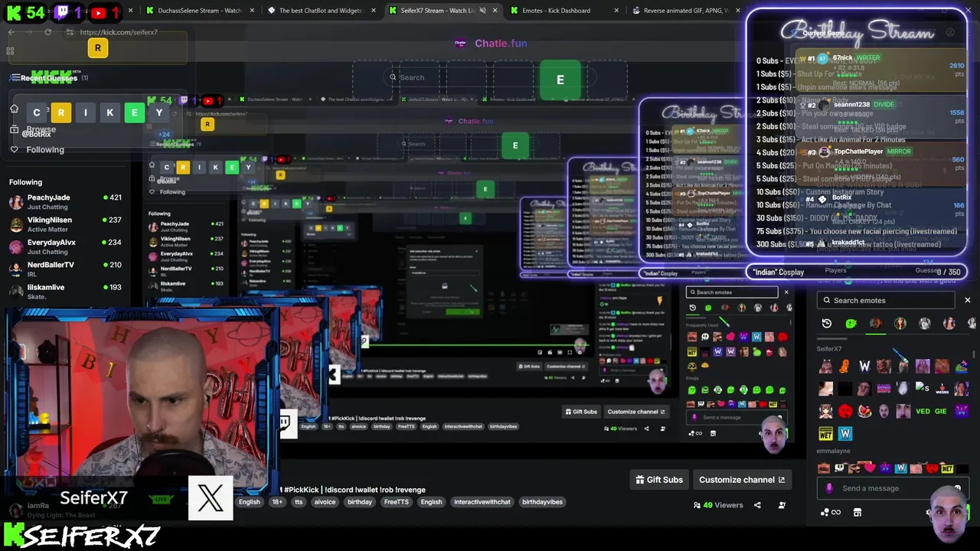Screen dimensions: 980x551
Task: Open the interactivewithchat stream tag
Action: coord(482,502)
